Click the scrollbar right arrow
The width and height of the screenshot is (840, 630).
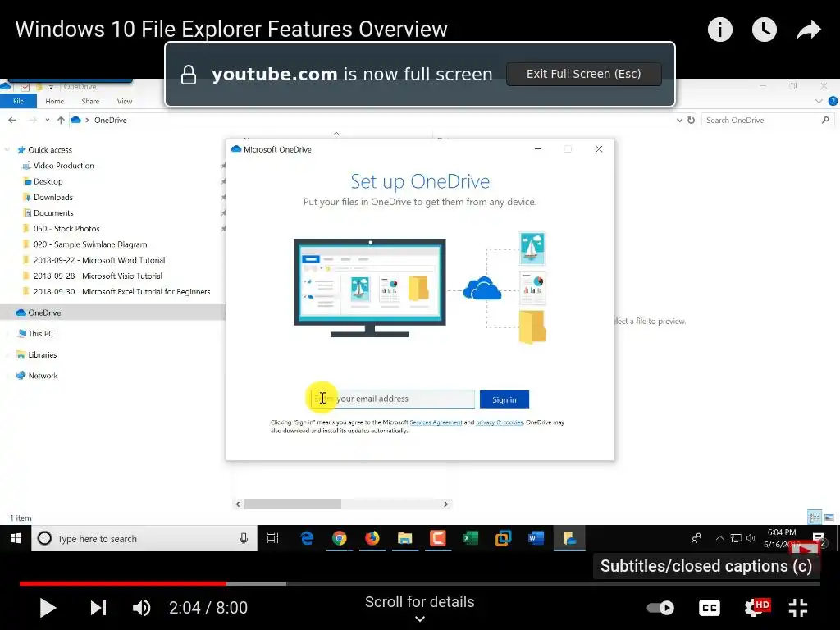[445, 504]
